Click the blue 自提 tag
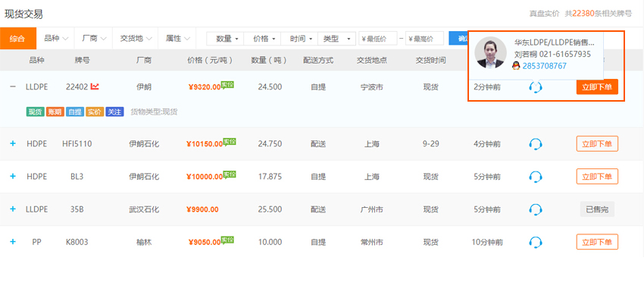644x289 pixels. tap(75, 112)
